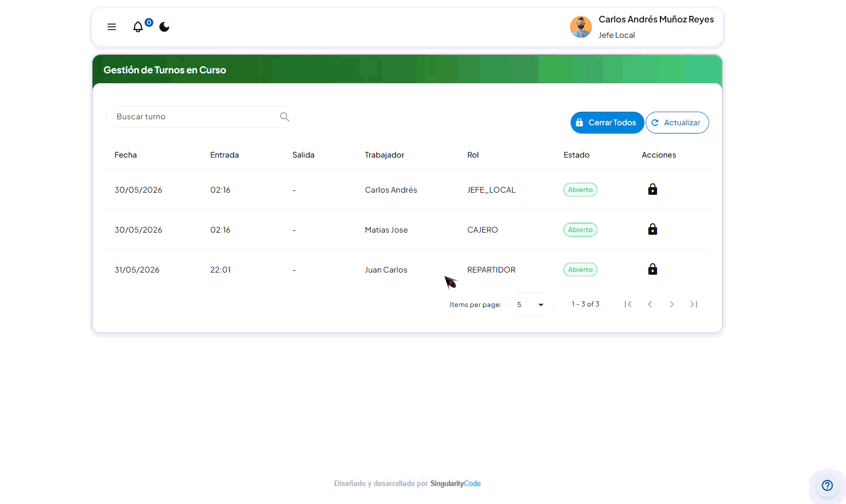
Task: Click Abierto badge in Juan Carlos row
Action: coord(580,270)
